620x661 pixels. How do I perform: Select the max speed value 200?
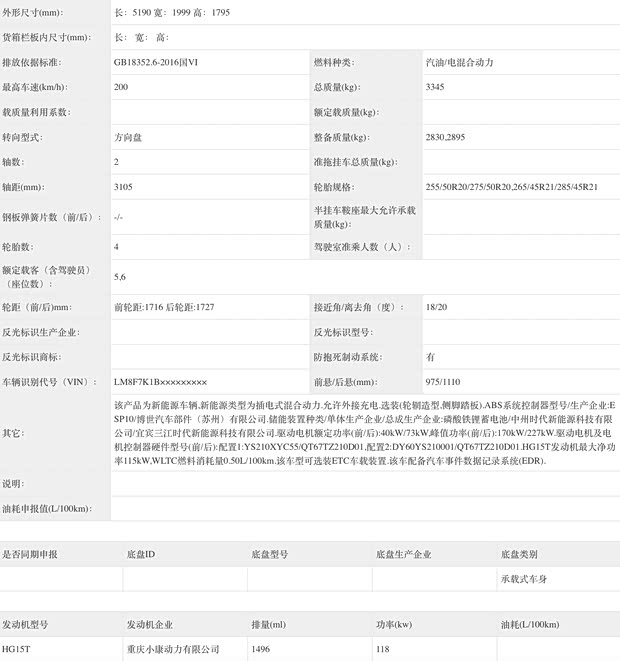pyautogui.click(x=121, y=87)
